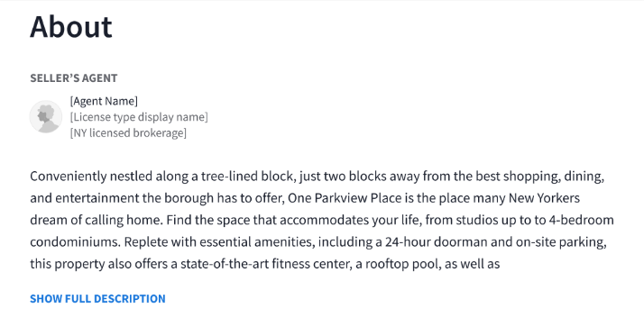Click the words rooftop pool

point(402,264)
